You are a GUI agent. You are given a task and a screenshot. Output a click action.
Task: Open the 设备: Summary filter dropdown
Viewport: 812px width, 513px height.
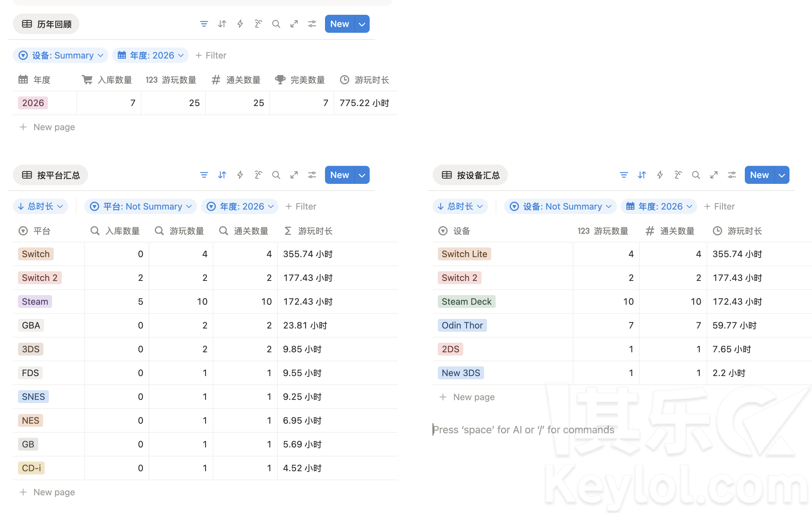coord(61,55)
